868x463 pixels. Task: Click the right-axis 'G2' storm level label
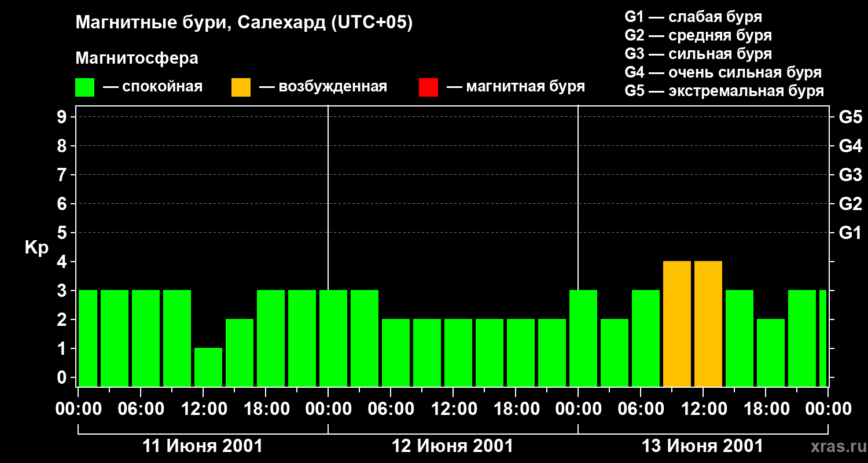pos(851,204)
